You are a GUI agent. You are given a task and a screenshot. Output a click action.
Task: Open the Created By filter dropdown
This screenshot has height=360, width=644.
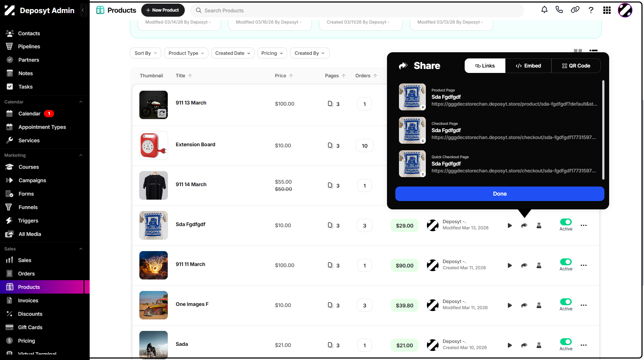(x=310, y=53)
